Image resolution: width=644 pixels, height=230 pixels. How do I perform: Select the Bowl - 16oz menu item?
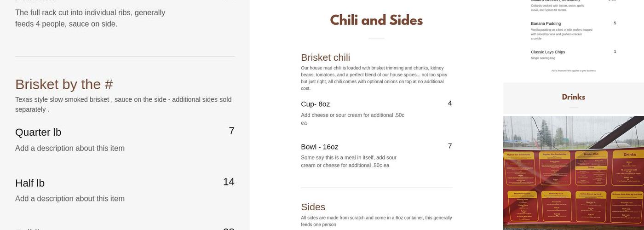(319, 147)
